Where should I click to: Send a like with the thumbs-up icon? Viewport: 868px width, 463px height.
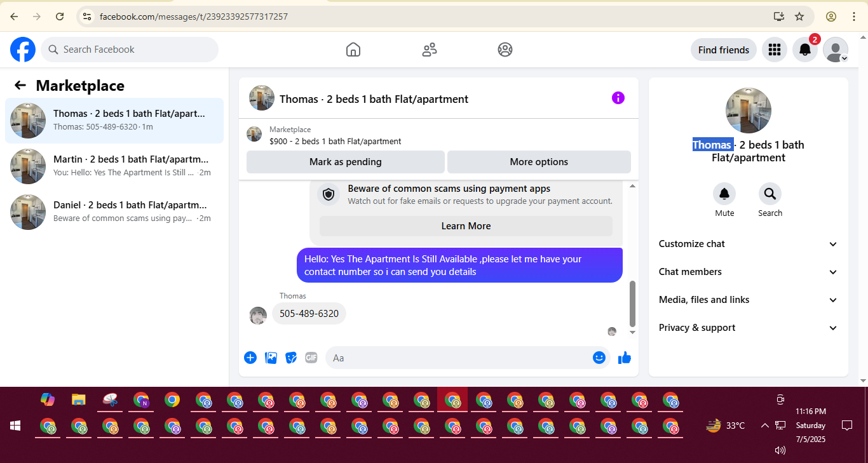pos(625,358)
